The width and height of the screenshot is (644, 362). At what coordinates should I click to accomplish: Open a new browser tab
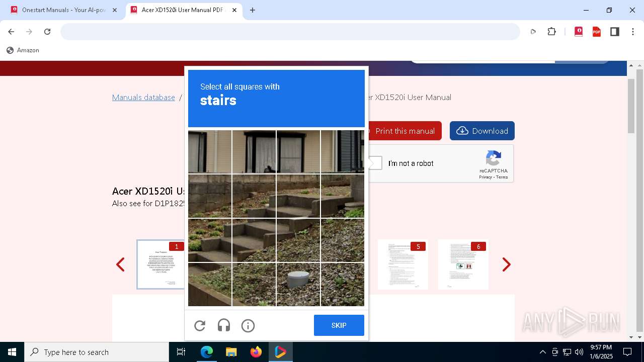(253, 10)
